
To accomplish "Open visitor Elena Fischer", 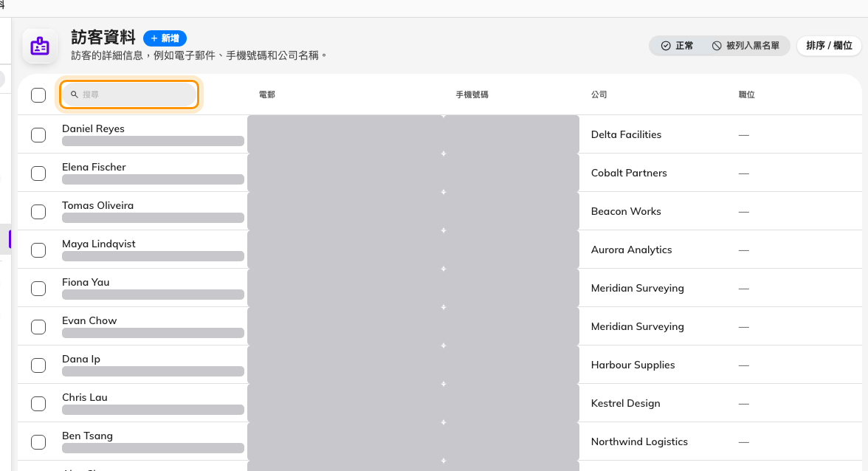I will [x=94, y=167].
